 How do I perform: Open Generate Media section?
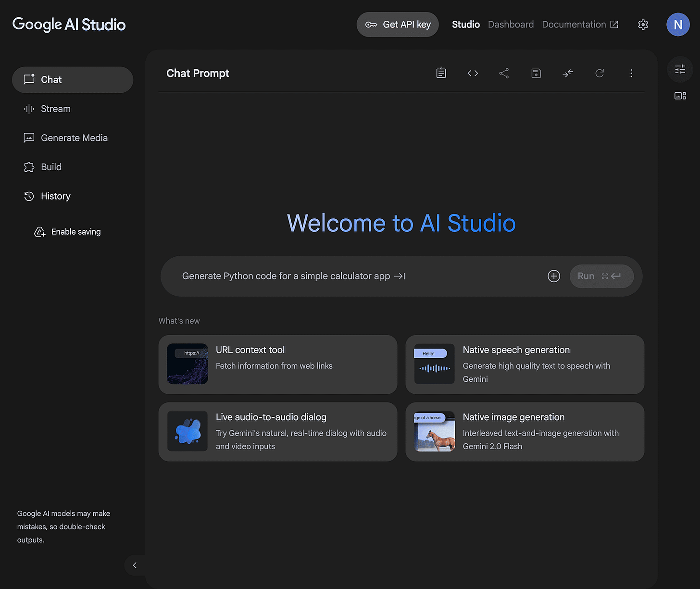(x=73, y=138)
